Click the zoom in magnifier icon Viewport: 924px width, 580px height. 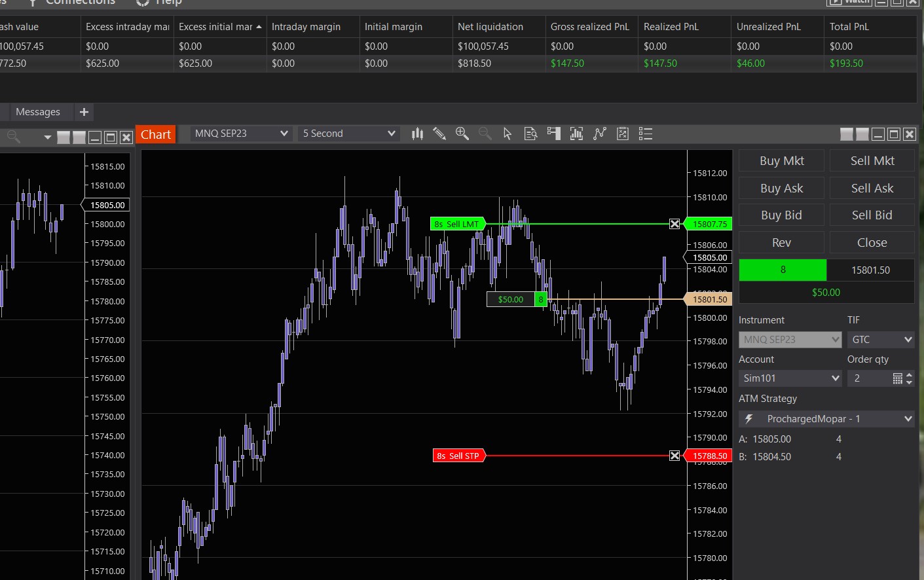(462, 134)
